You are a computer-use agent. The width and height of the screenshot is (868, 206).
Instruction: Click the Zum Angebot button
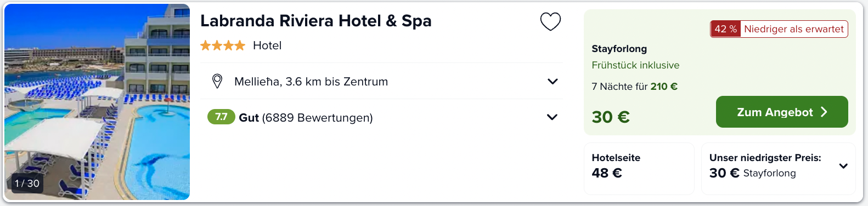coord(782,112)
